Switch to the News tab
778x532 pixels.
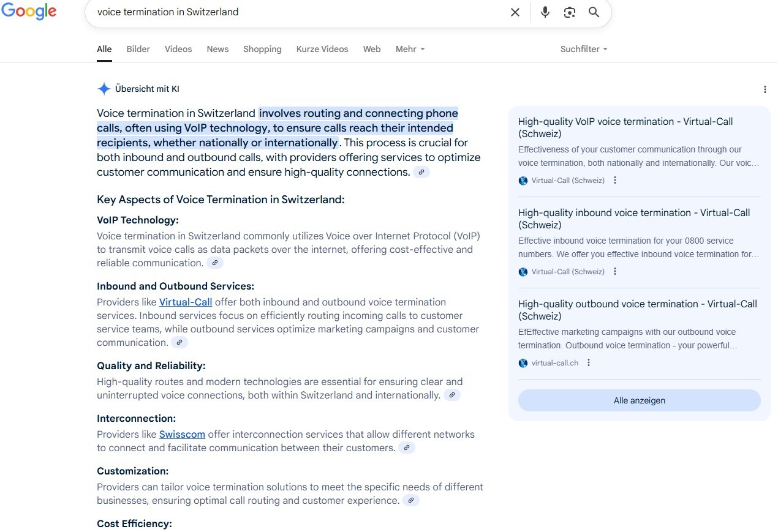click(x=217, y=49)
